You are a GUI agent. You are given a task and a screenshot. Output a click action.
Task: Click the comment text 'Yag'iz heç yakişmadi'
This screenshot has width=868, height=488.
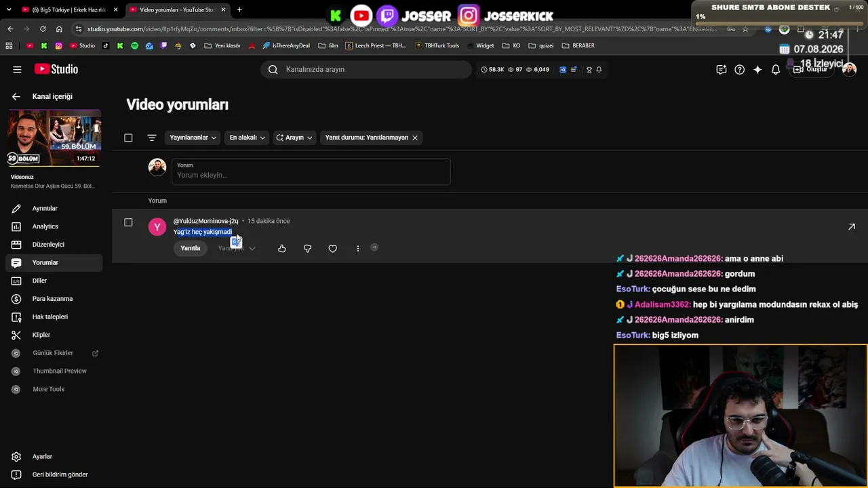tap(203, 232)
